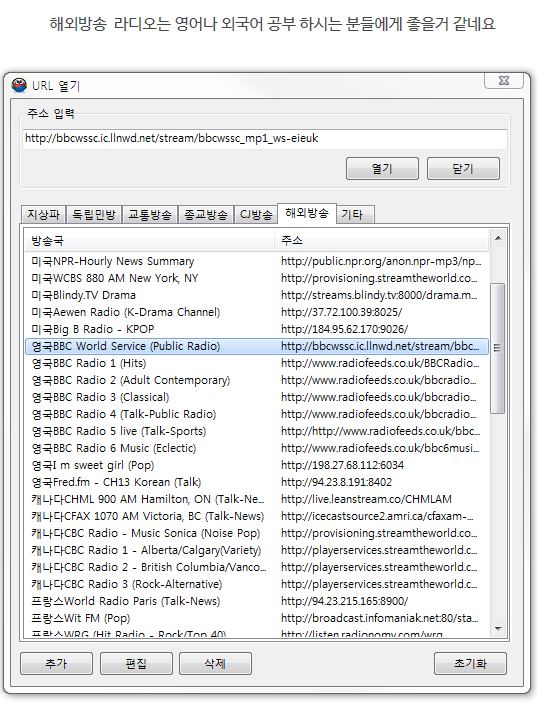Sort by the 방송국 column header

coord(149,241)
